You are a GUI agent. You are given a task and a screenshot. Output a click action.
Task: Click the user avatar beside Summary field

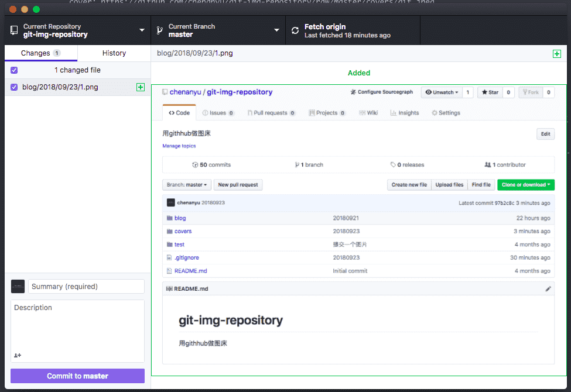[x=18, y=287]
